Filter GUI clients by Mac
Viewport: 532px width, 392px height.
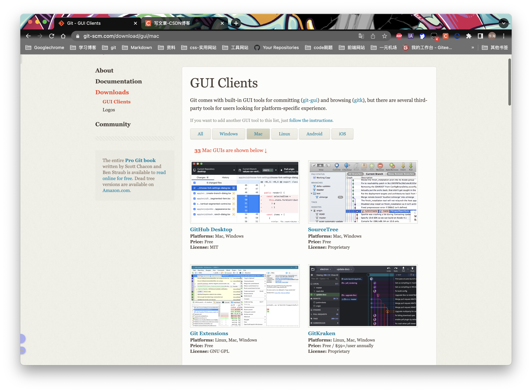click(x=258, y=134)
